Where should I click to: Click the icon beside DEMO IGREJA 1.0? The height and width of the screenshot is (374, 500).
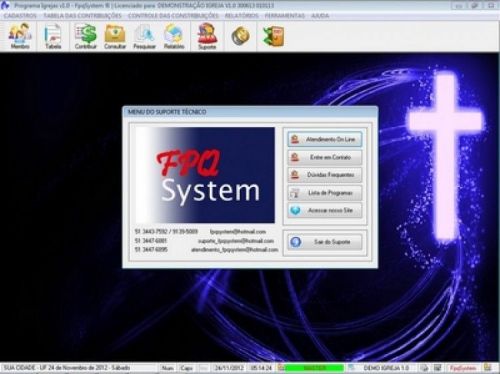(x=351, y=368)
